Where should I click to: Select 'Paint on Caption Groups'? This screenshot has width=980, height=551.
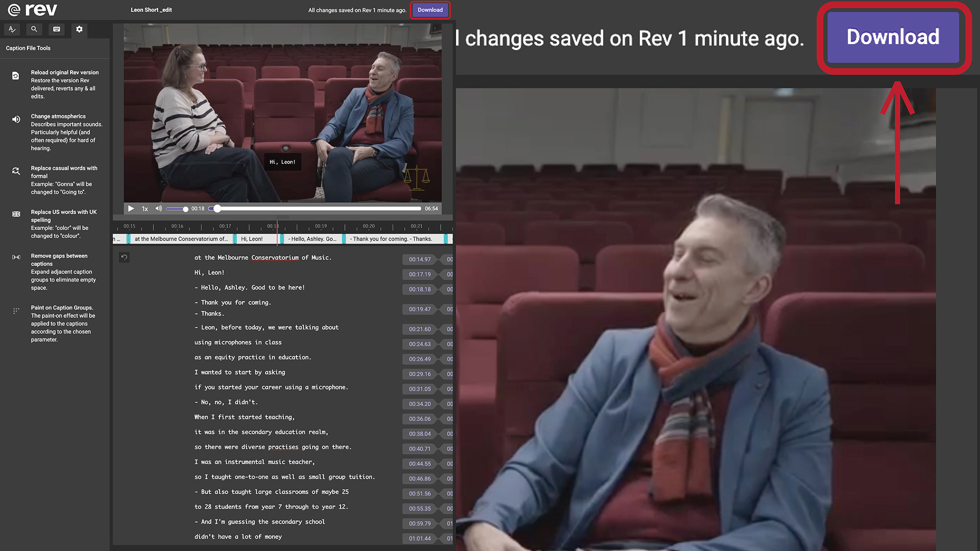point(63,324)
